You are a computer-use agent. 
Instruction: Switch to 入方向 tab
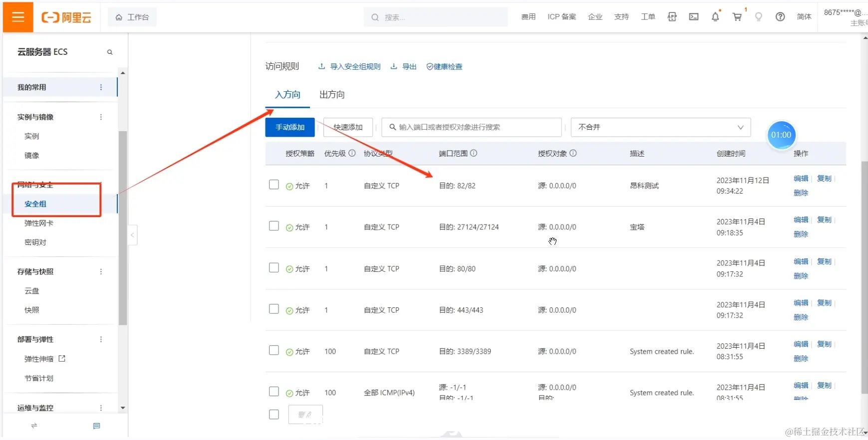point(288,95)
